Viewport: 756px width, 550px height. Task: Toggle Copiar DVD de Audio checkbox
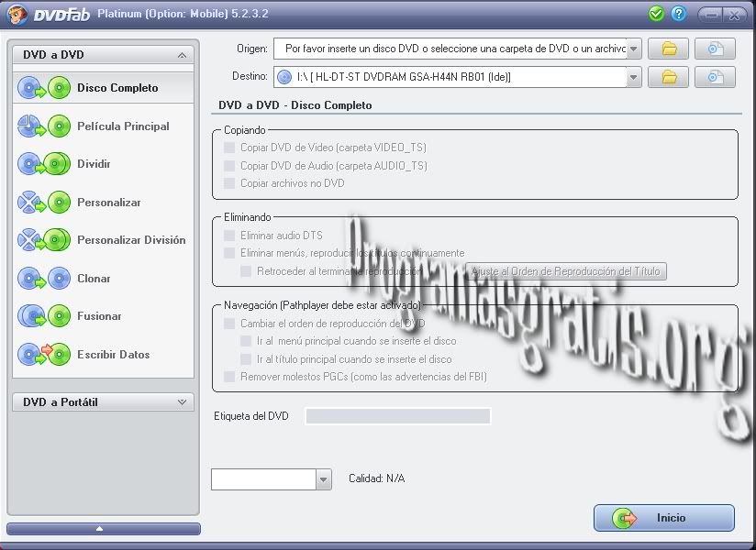(229, 166)
